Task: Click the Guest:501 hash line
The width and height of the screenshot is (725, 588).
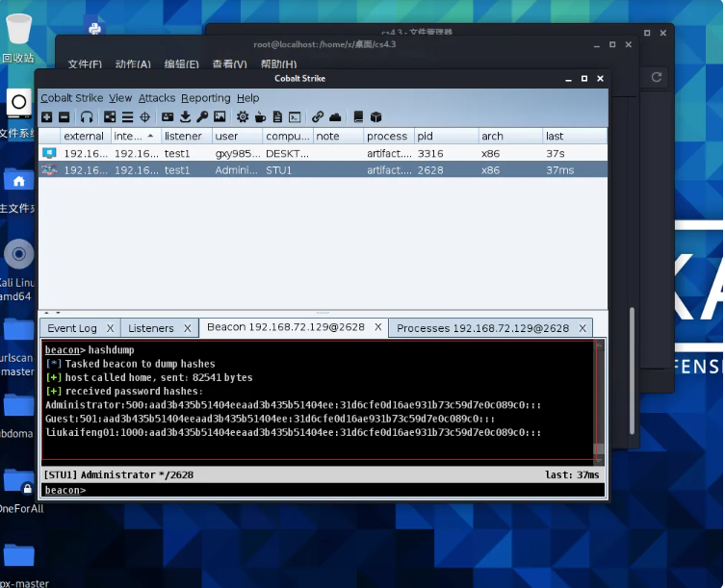Action: pos(270,419)
